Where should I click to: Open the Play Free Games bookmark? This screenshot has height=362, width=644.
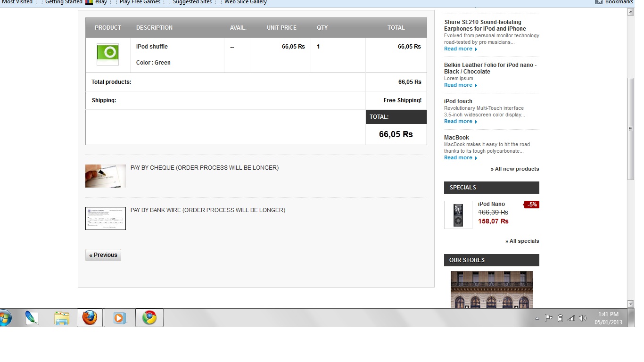(135, 2)
